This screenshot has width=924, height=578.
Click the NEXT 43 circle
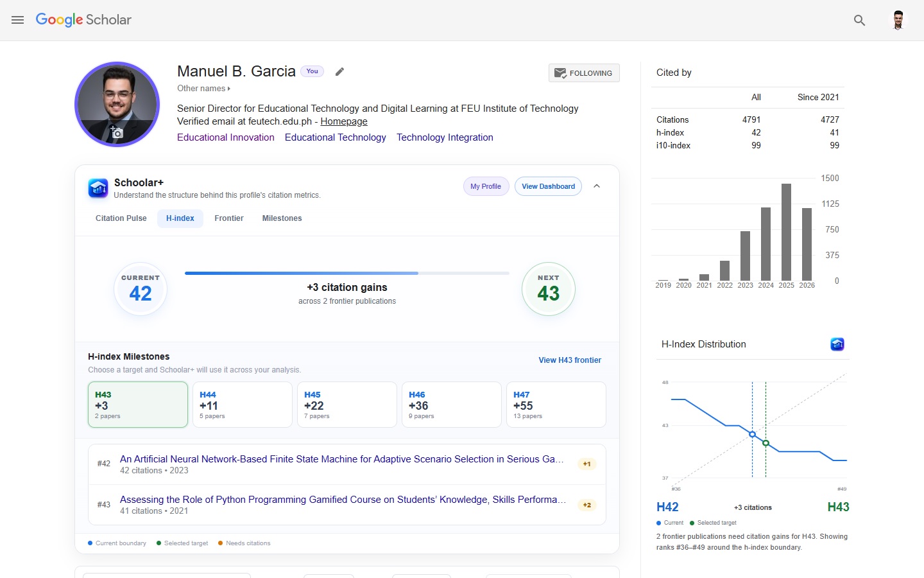[x=549, y=289]
